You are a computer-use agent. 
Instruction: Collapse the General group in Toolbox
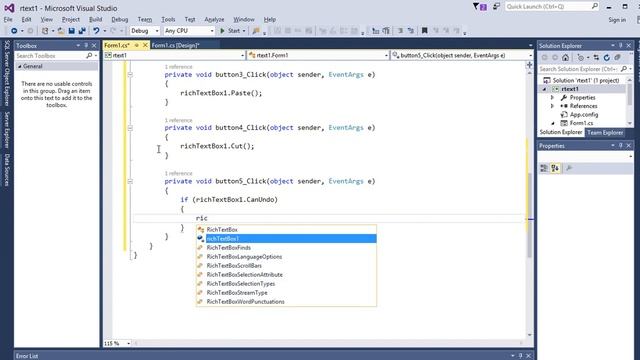20,67
